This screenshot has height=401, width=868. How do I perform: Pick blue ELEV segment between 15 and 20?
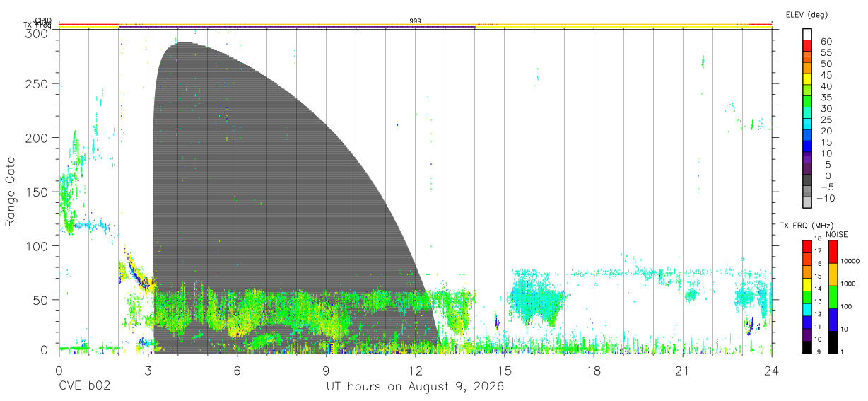click(x=807, y=136)
